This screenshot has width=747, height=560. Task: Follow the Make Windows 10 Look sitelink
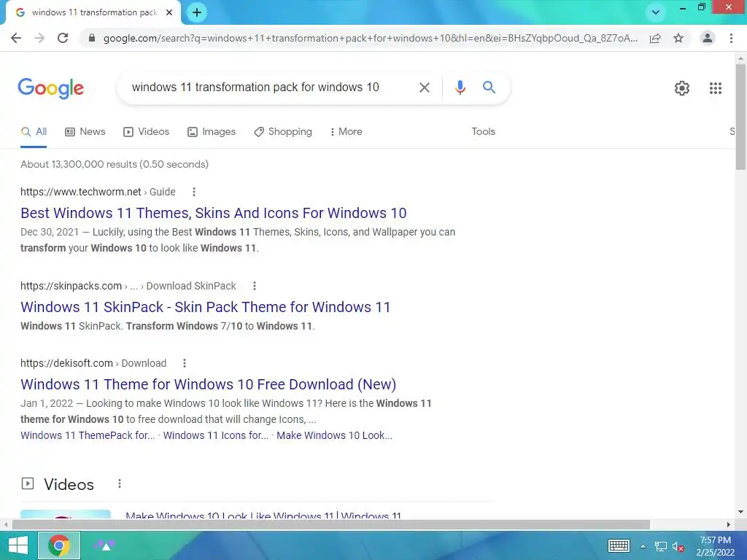(334, 435)
